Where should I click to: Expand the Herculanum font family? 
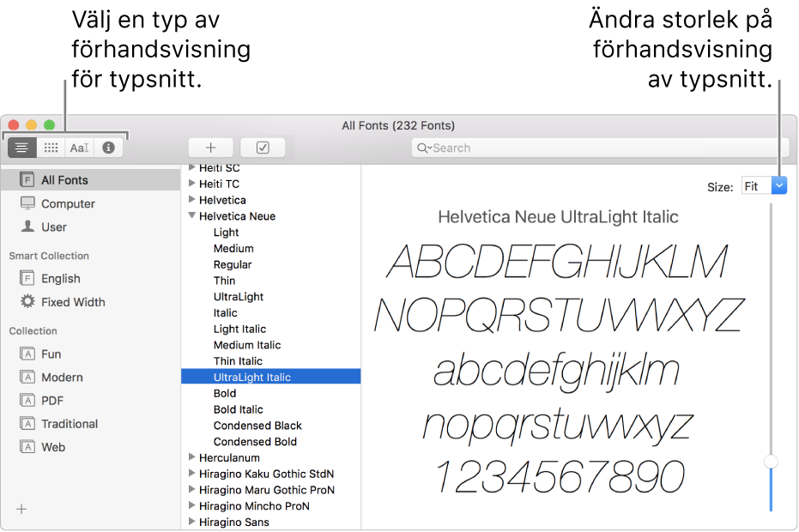coord(192,457)
